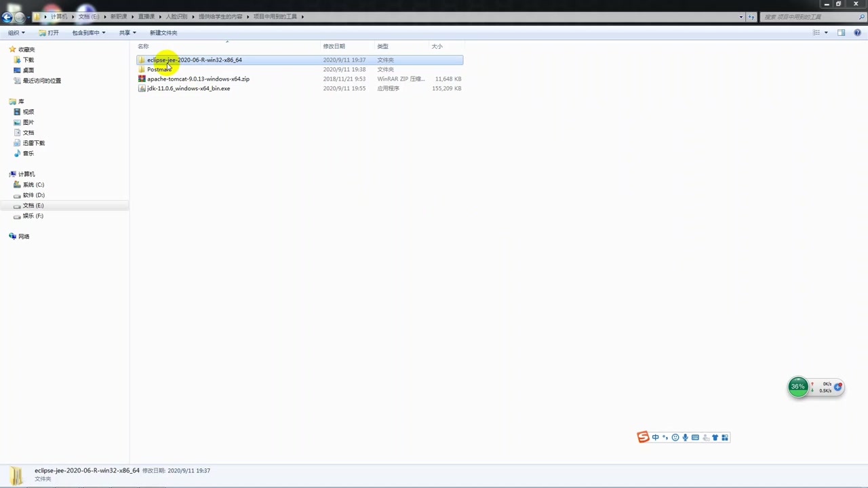Screen dimensions: 868x488
Task: Click blue plus button on speed widget
Action: [x=838, y=387]
